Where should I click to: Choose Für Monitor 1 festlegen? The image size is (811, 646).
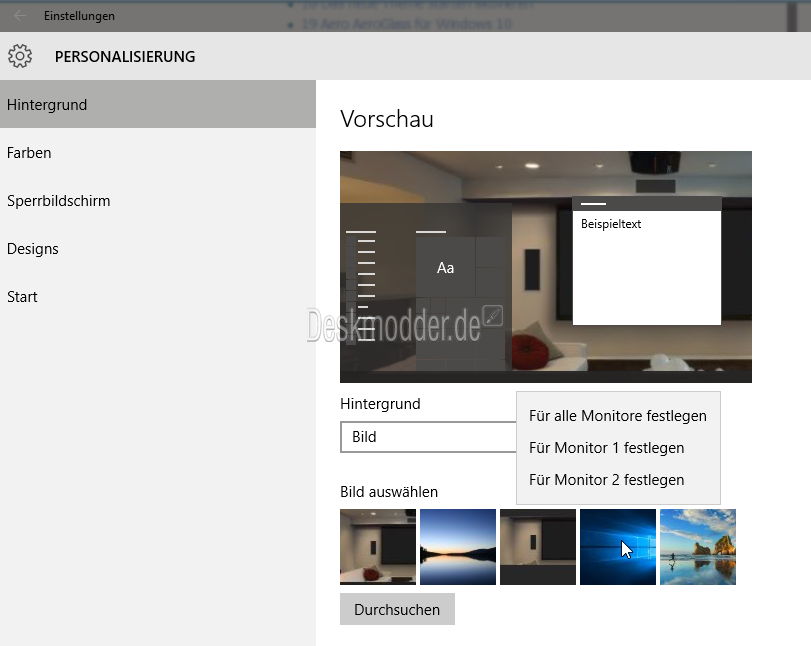coord(618,448)
